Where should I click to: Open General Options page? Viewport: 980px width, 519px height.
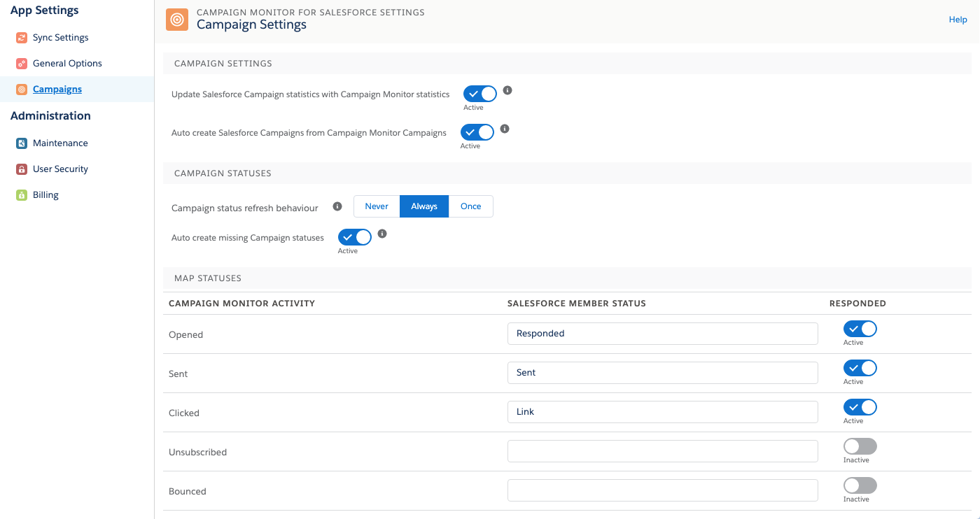point(67,64)
